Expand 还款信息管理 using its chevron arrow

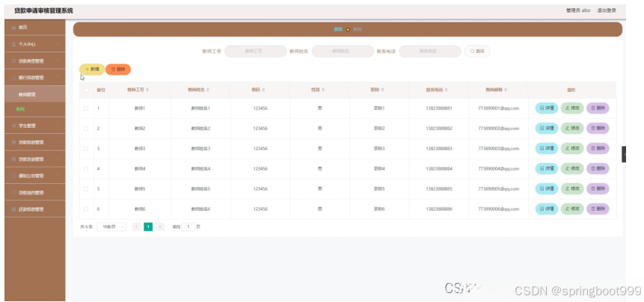point(58,209)
